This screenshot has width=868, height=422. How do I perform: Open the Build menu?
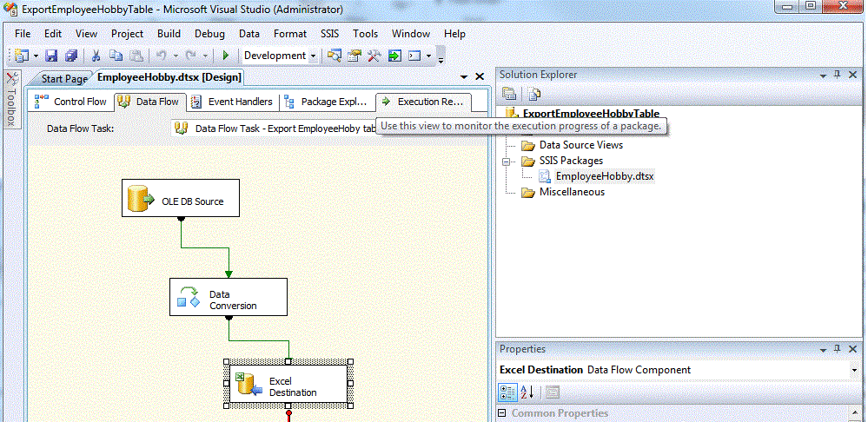coord(169,34)
